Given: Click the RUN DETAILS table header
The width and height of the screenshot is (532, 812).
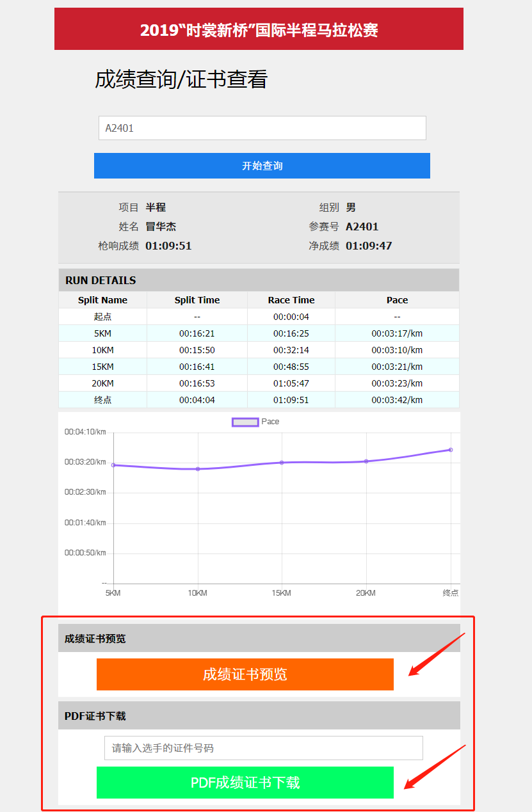Looking at the screenshot, I should 259,280.
